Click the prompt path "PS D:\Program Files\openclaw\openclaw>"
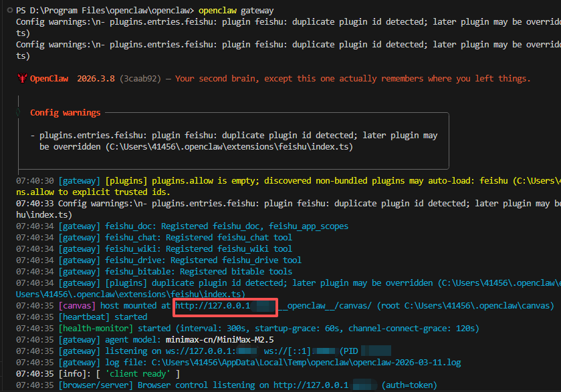Viewport: 561px width, 392px height. 105,11
